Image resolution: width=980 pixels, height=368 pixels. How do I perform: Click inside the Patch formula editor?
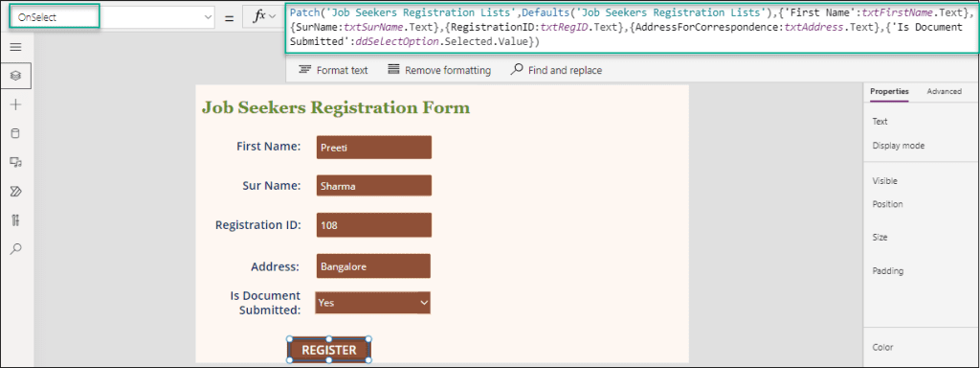(x=632, y=28)
